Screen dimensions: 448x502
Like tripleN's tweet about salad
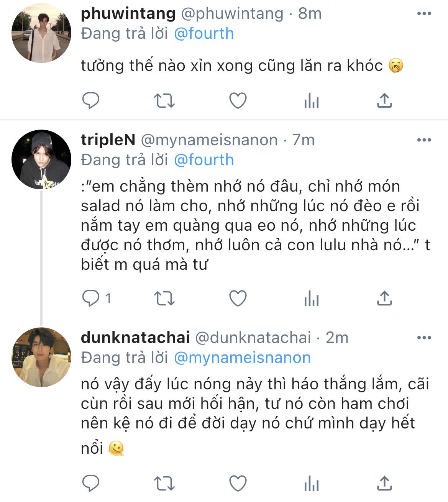point(238,299)
